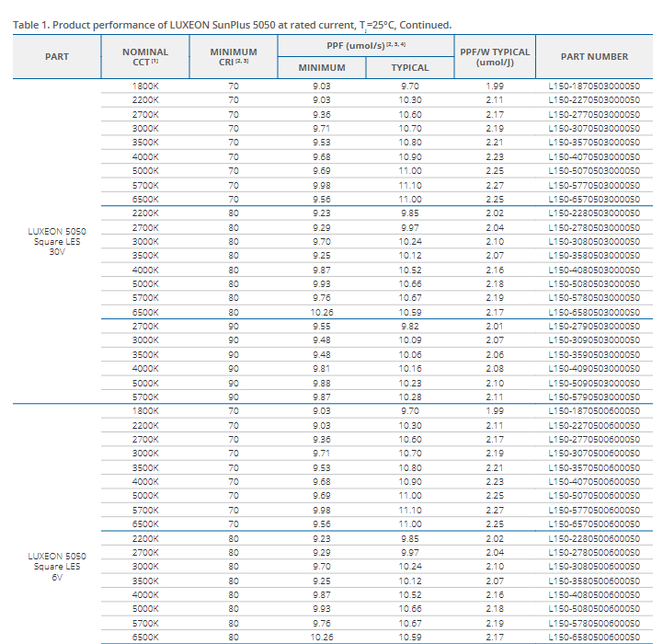663x644 pixels.
Task: Click CRI 90 in row L150-57905030000S0
Action: pos(234,397)
